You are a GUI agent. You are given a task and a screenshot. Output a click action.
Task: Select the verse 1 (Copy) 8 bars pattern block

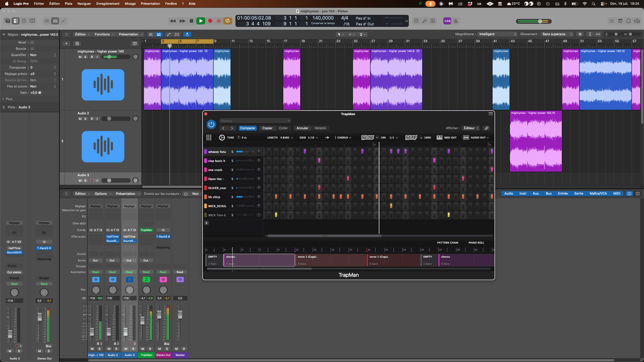(331, 260)
